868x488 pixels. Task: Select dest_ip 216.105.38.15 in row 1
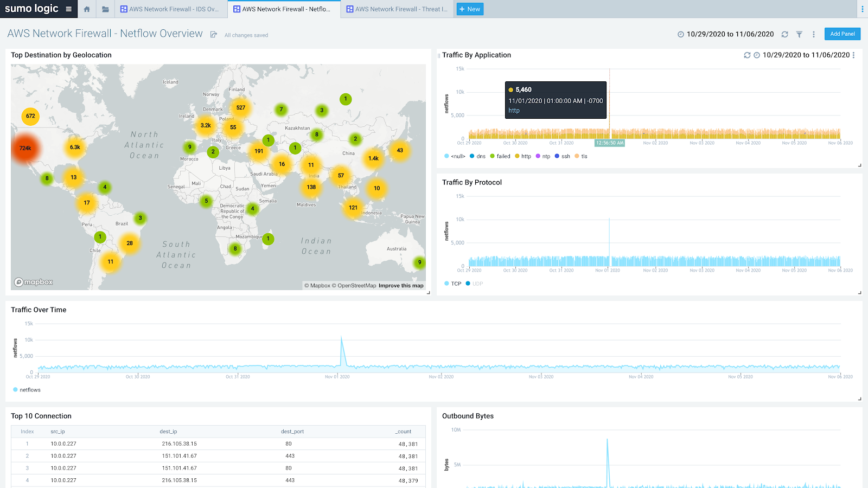[179, 444]
